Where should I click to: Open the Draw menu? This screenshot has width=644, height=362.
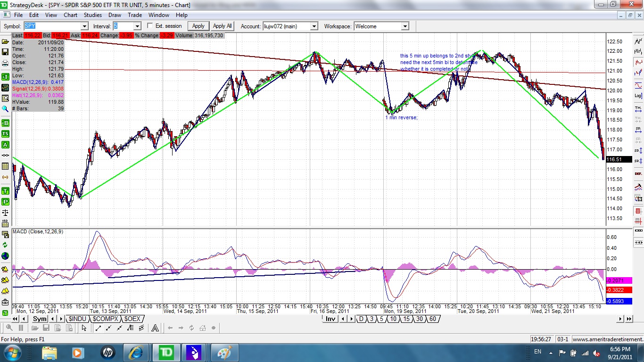click(115, 15)
